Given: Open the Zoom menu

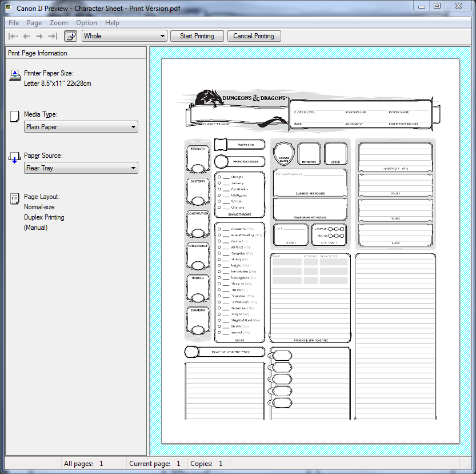Looking at the screenshot, I should tap(59, 23).
